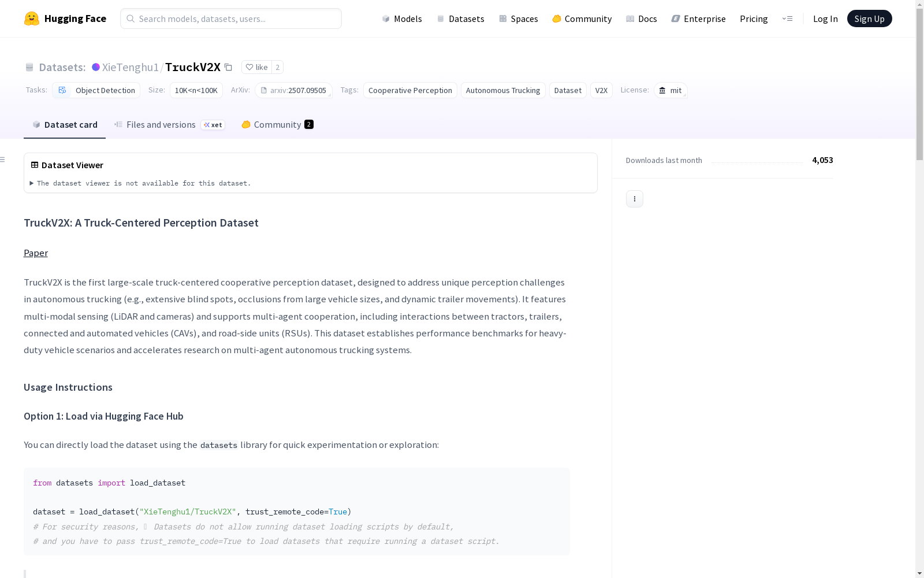
Task: Open the TruckV2X dataset title link
Action: (x=193, y=67)
